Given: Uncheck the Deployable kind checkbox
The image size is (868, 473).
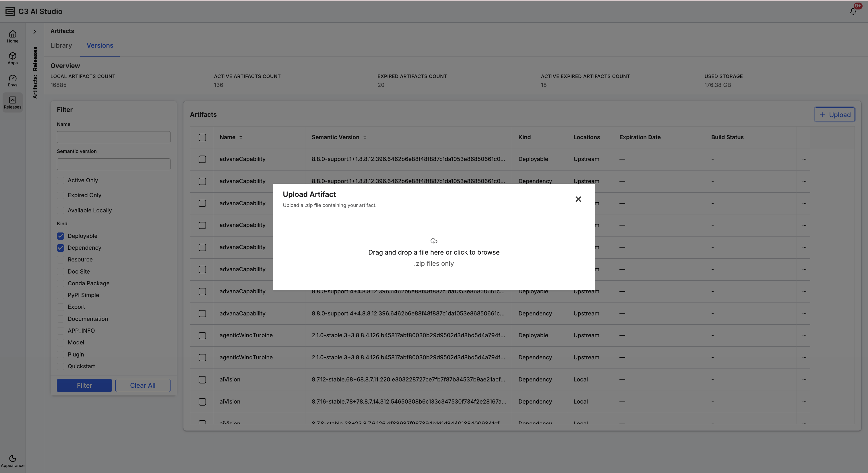Looking at the screenshot, I should coord(61,236).
